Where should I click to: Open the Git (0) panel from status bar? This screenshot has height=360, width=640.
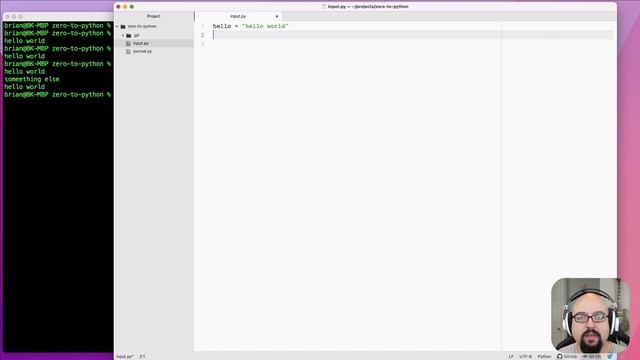click(x=591, y=356)
